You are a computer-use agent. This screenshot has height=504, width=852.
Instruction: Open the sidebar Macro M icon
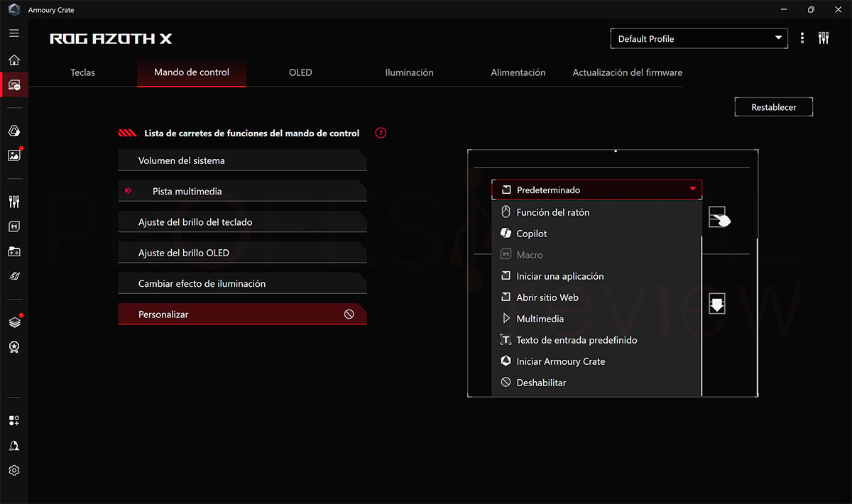pos(14,226)
